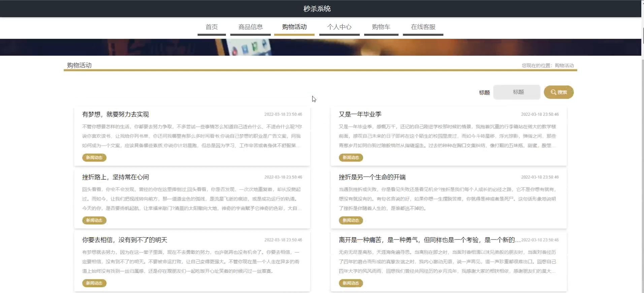Click the banner image below navigation
Image resolution: width=644 pixels, height=293 pixels.
coord(320,47)
